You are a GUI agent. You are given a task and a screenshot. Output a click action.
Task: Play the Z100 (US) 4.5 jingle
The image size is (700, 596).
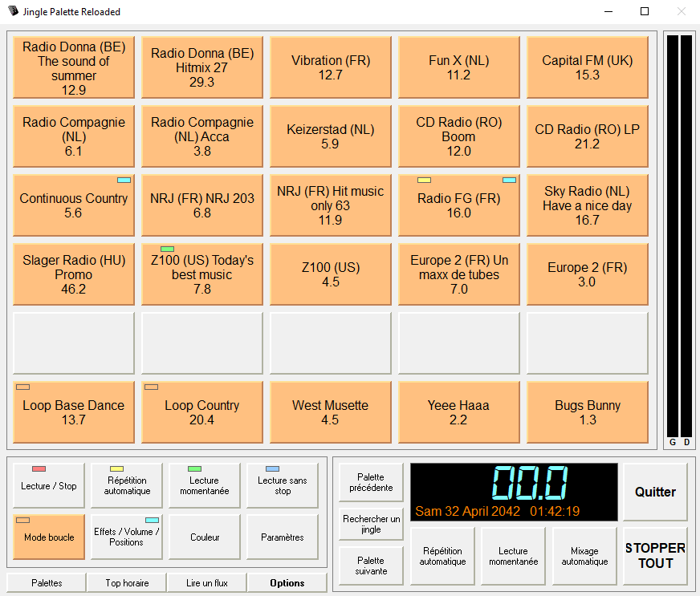pos(331,274)
